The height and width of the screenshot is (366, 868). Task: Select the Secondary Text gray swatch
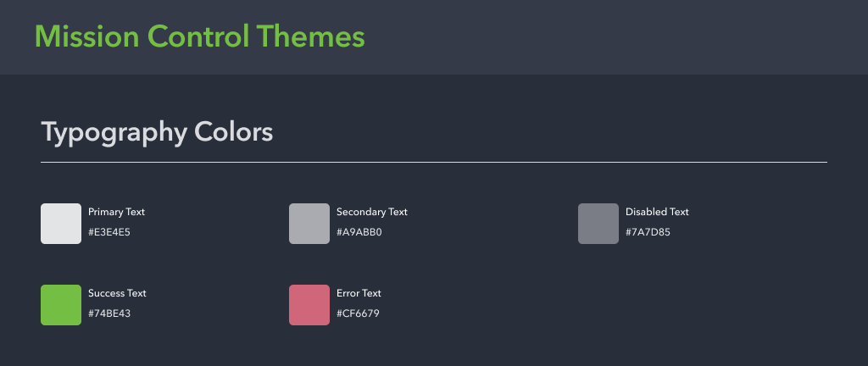coord(309,224)
